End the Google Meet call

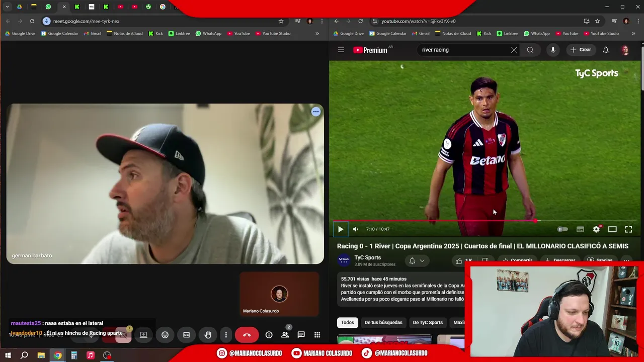pyautogui.click(x=247, y=335)
